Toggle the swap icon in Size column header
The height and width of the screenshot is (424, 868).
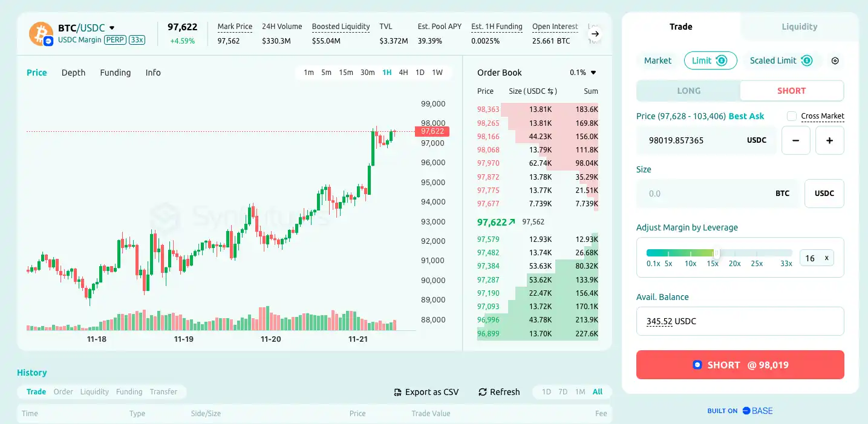tap(550, 91)
